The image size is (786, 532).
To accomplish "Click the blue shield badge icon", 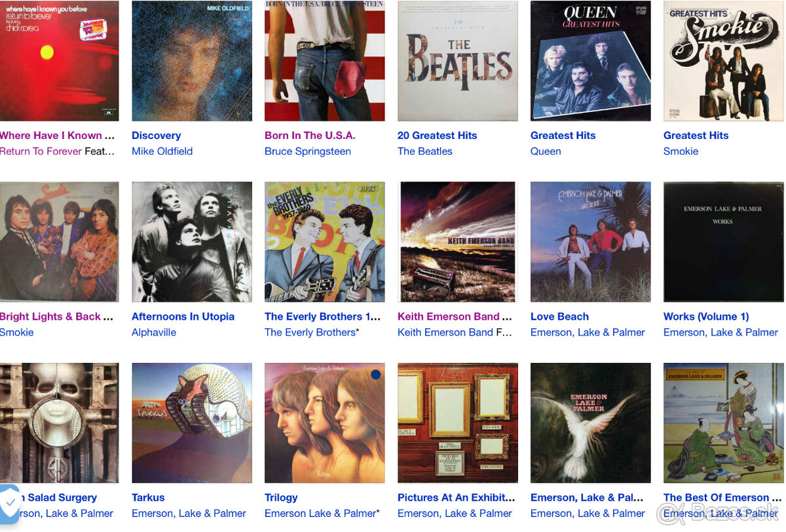I will [x=9, y=505].
